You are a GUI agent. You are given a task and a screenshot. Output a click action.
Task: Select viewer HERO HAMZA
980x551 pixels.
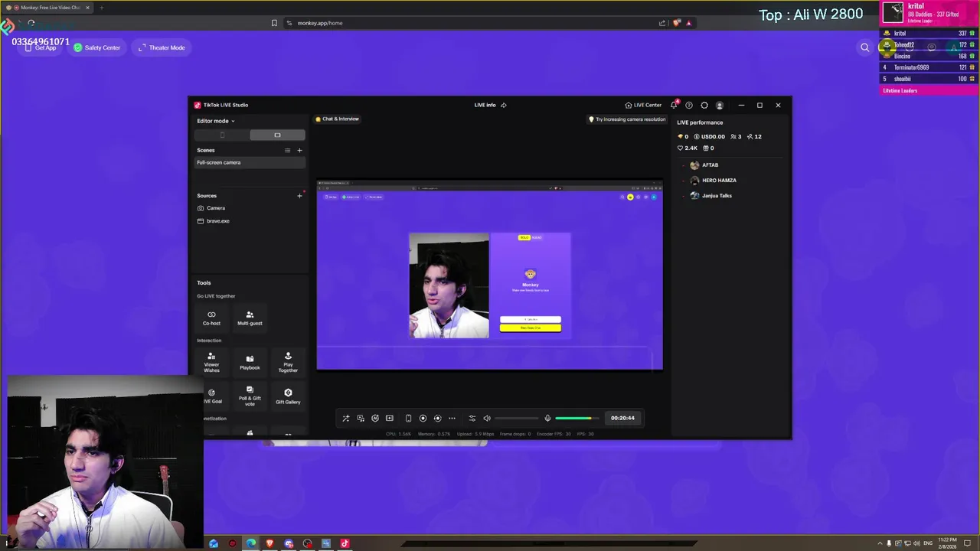(713, 181)
